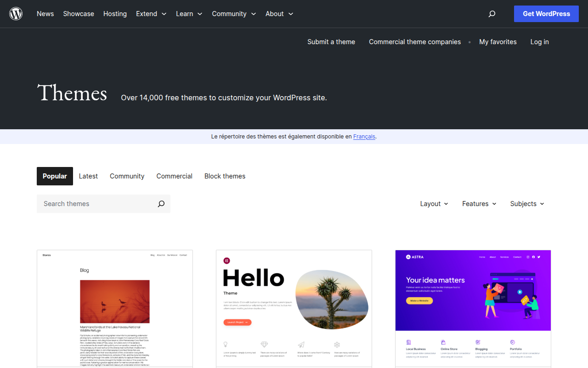Select the Online Store icon in the Astra preview
Image resolution: width=588 pixels, height=368 pixels.
[x=443, y=343]
